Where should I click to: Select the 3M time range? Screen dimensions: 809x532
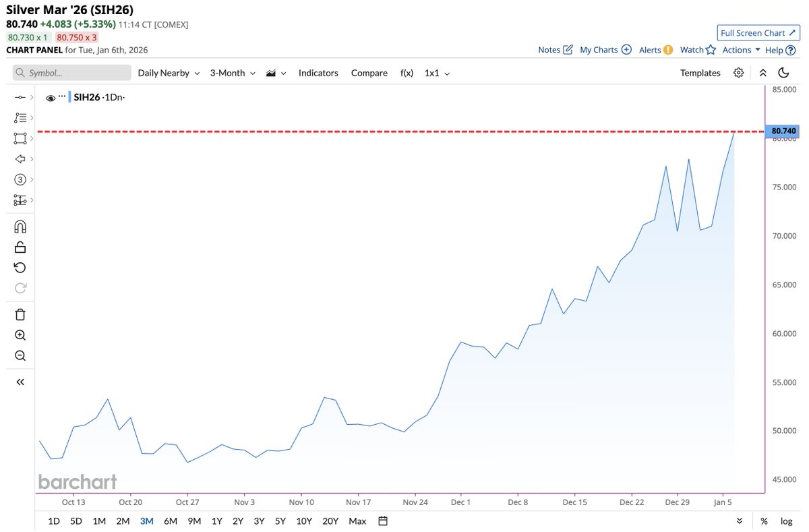pyautogui.click(x=147, y=521)
